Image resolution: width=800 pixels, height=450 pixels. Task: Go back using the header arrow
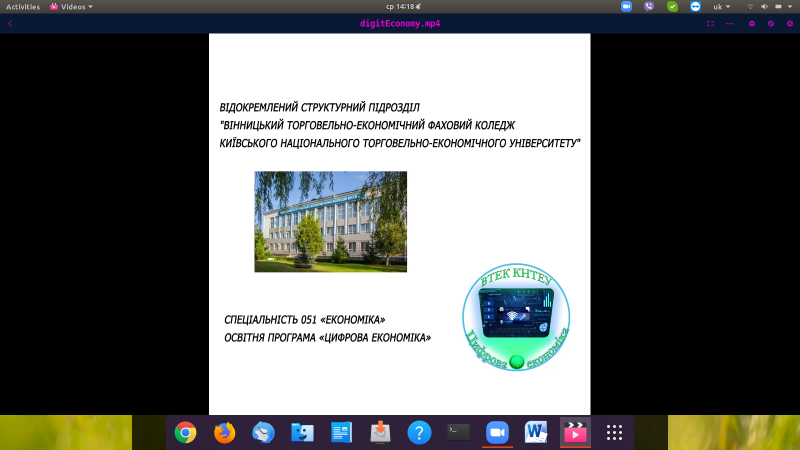click(10, 23)
